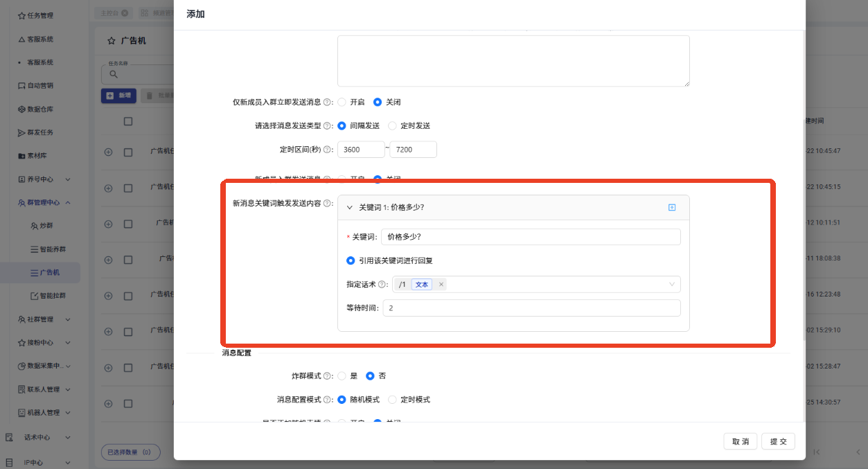
Task: Open the 指定话术 dropdown arrow
Action: pos(671,285)
